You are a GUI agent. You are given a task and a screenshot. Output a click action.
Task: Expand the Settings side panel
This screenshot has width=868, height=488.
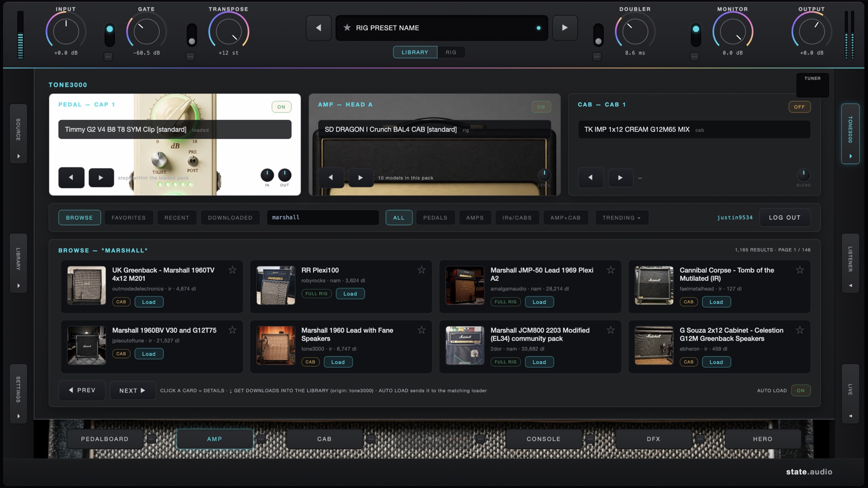point(18,393)
